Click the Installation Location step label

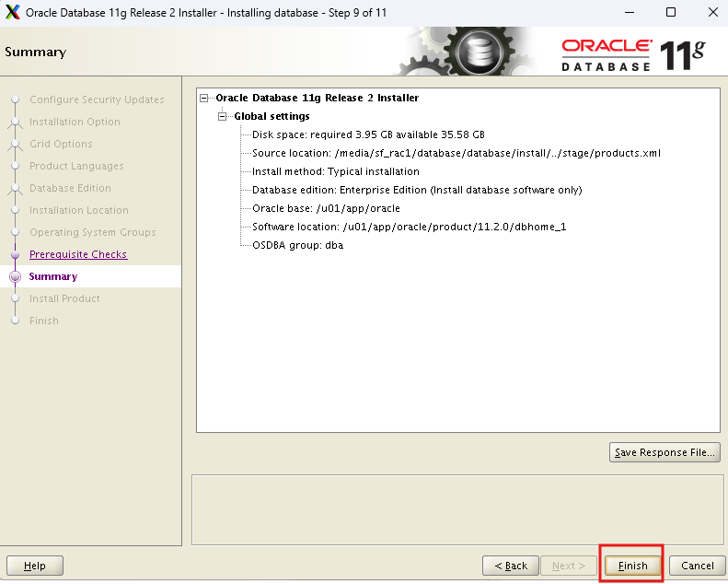tap(79, 210)
